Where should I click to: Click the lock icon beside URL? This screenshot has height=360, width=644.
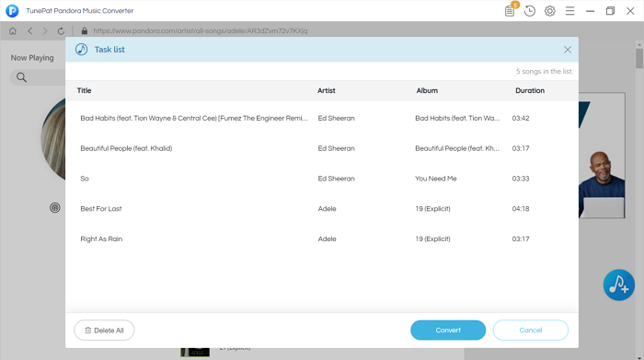click(85, 30)
